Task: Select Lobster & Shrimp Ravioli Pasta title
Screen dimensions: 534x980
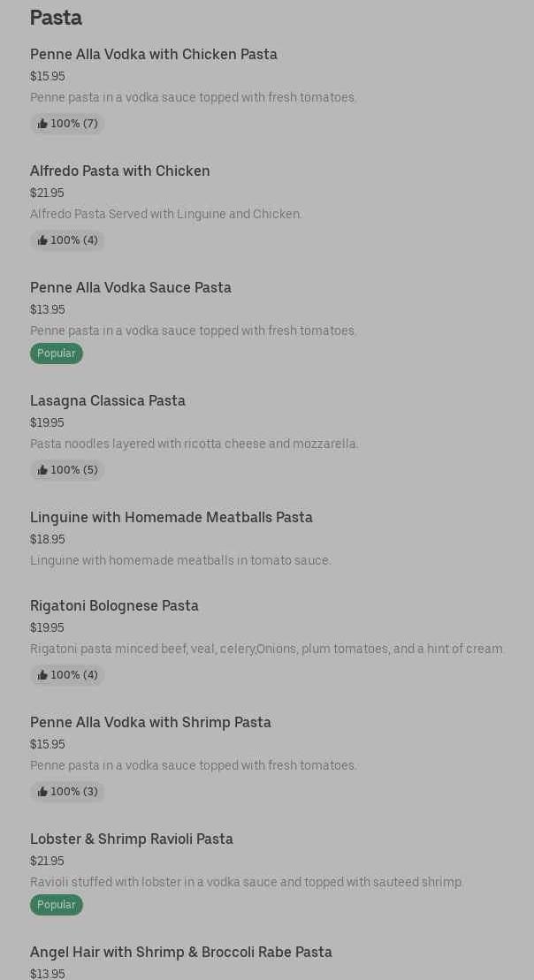Action: point(132,839)
